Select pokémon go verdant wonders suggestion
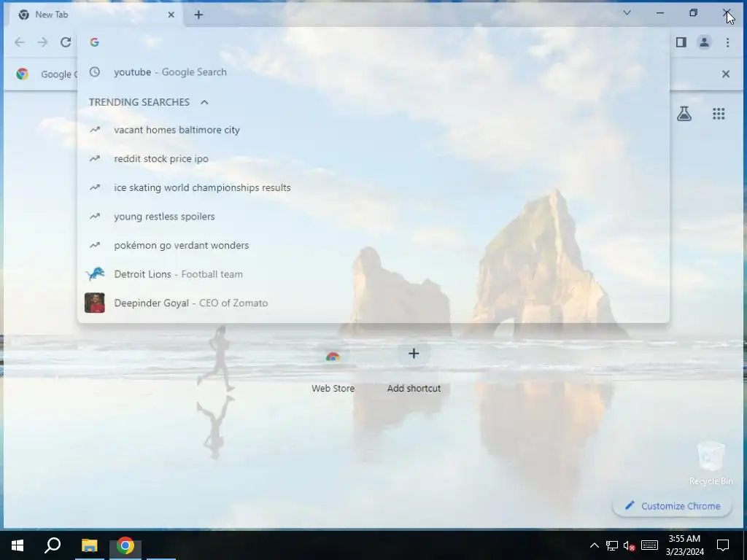 point(373,245)
